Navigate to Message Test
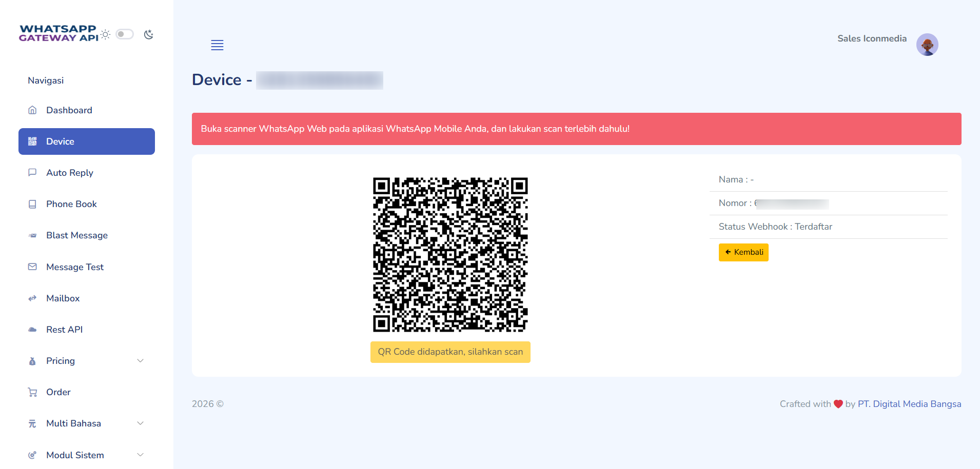Image resolution: width=980 pixels, height=469 pixels. (x=87, y=267)
